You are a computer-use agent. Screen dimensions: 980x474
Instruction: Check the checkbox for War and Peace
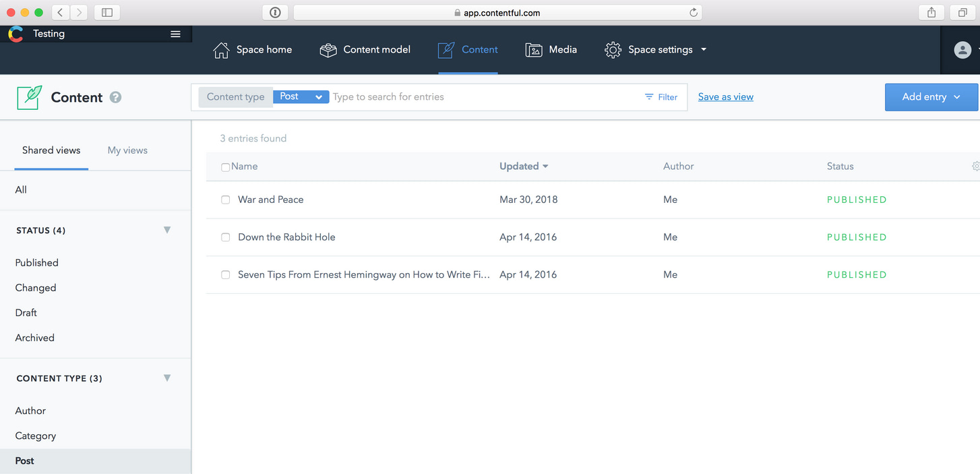[225, 199]
